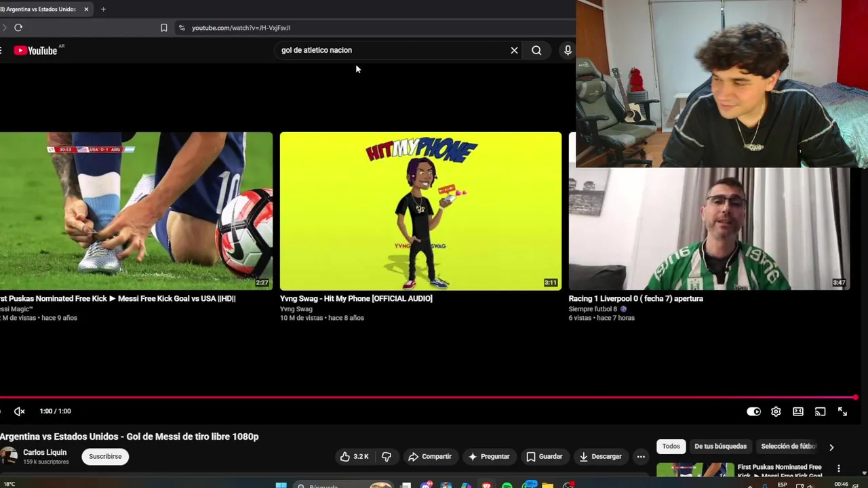This screenshot has width=868, height=488.
Task: Open File Explorer from the taskbar
Action: point(547,485)
